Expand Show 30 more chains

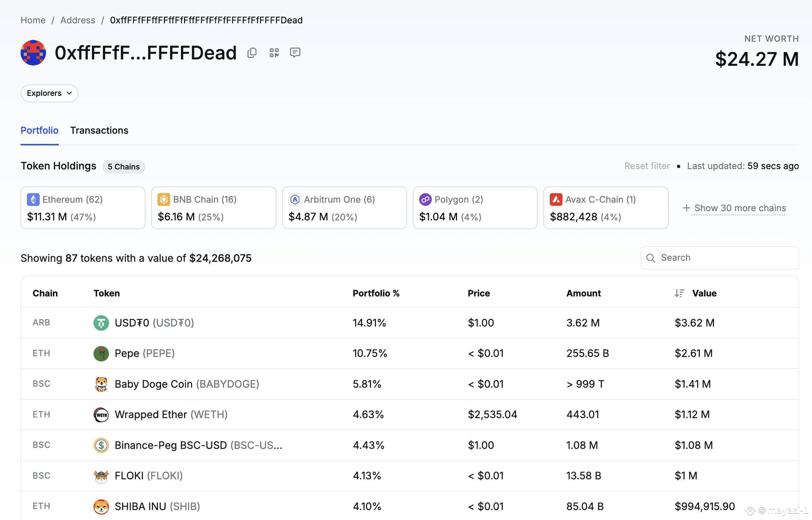pyautogui.click(x=734, y=208)
